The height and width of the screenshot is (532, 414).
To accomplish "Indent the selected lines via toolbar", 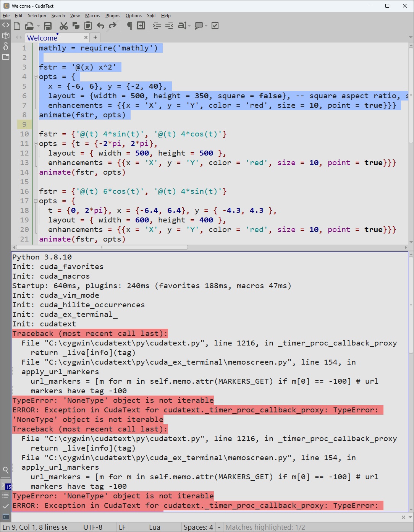I will pos(157,26).
